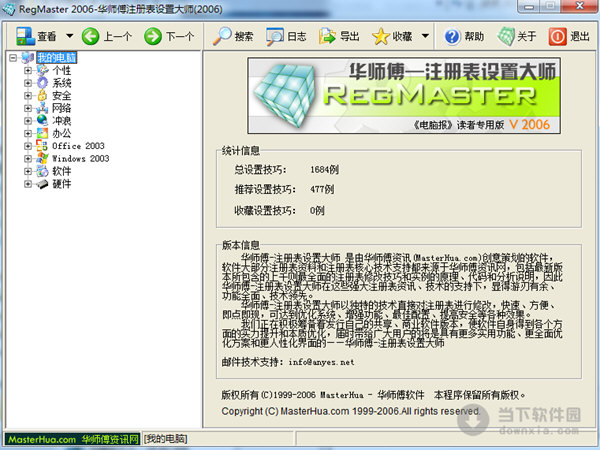Viewport: 600px width, 450px height.
Task: Expand the Windows 2003 tree node
Action: coord(28,159)
